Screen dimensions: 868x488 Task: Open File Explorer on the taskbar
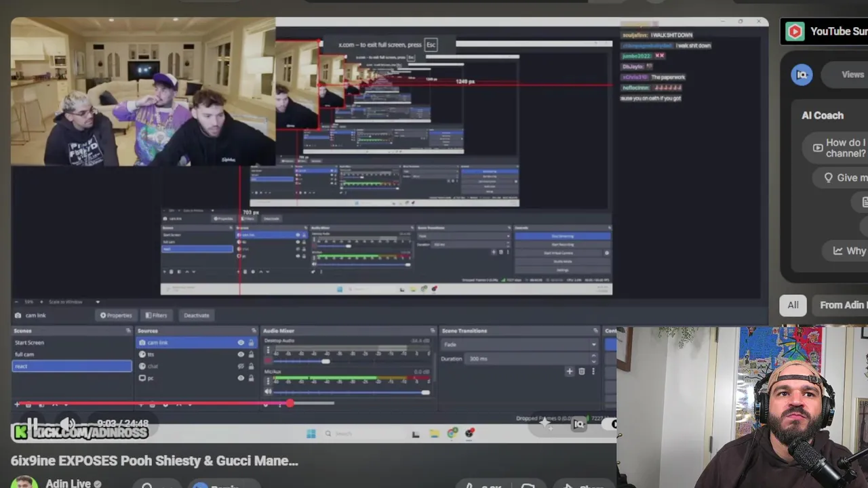coord(435,434)
